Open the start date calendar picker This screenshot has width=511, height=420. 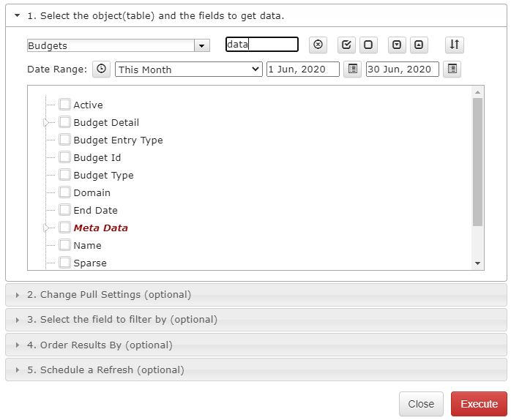(353, 69)
